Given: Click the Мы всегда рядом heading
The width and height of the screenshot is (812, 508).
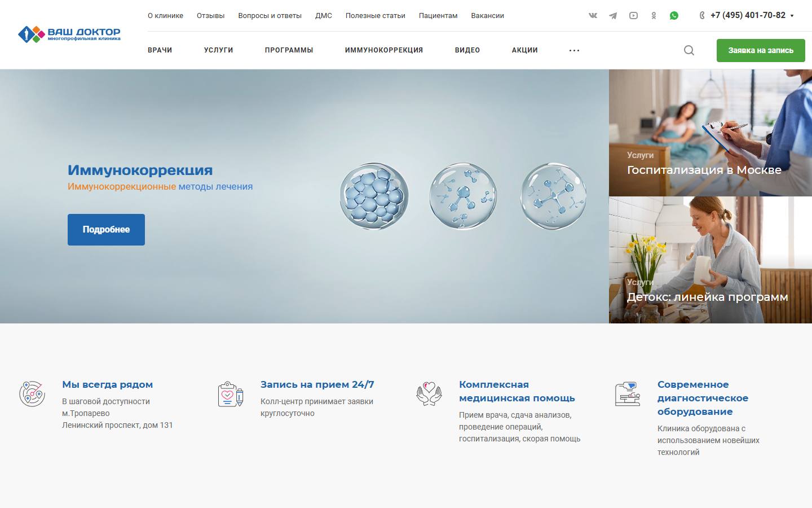Looking at the screenshot, I should tap(108, 384).
